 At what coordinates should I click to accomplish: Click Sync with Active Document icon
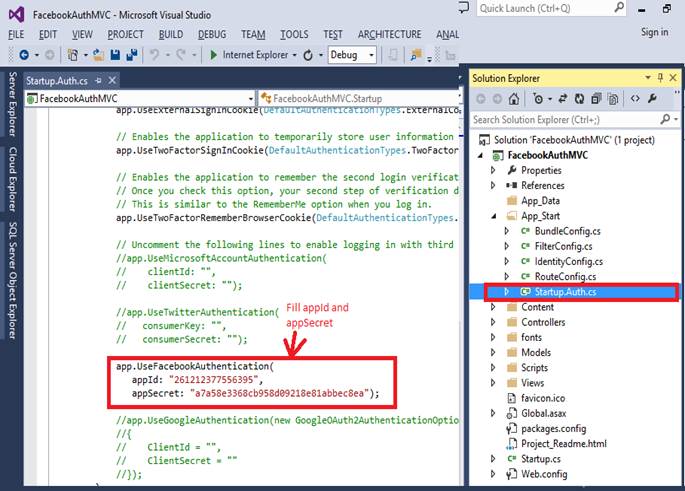click(x=563, y=99)
